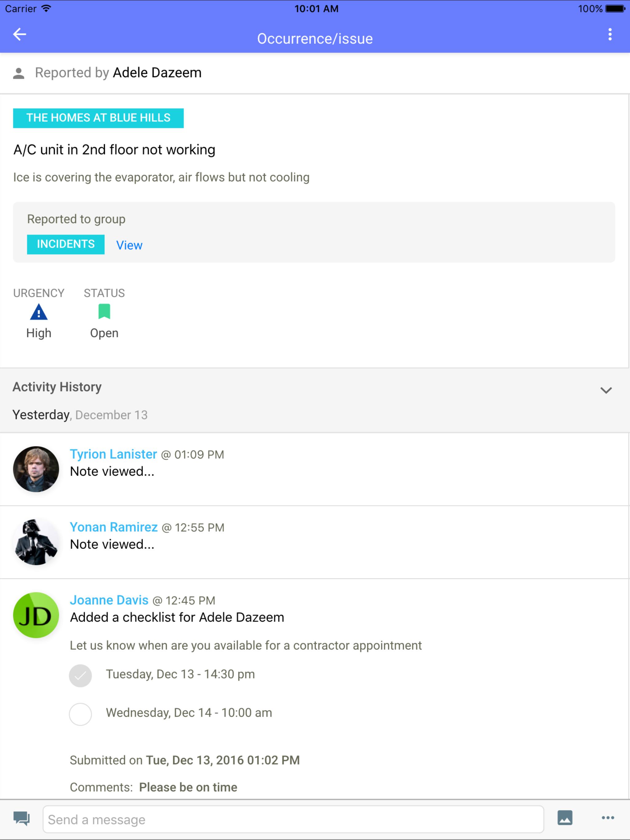Focus the Send a message field
Screen dimensions: 630x840
(x=293, y=819)
